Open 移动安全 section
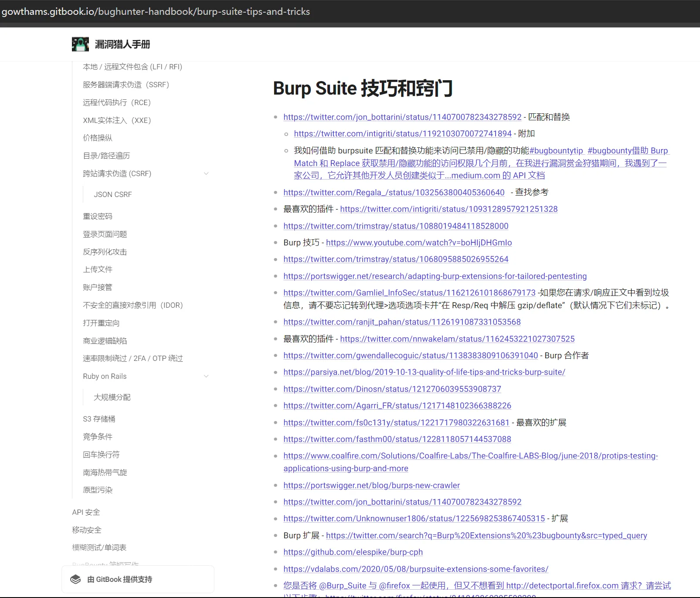 click(87, 530)
